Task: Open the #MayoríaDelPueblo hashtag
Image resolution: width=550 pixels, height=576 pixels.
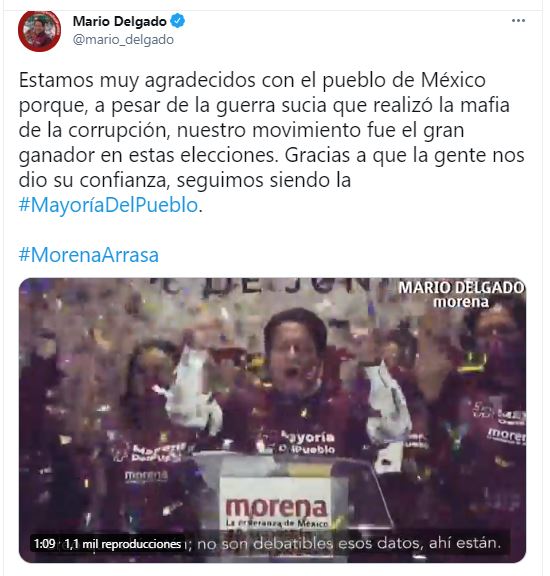Action: click(x=108, y=205)
